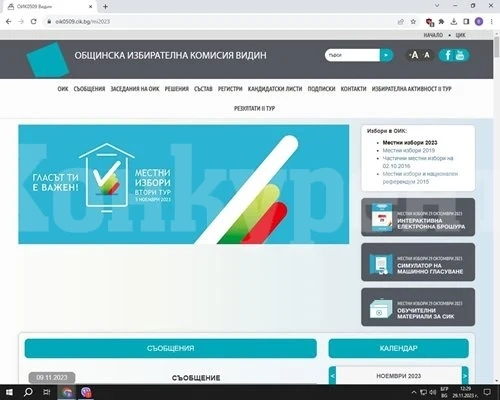Open ЗАСЕДАНИЯ НА ОИК menu

[x=135, y=89]
